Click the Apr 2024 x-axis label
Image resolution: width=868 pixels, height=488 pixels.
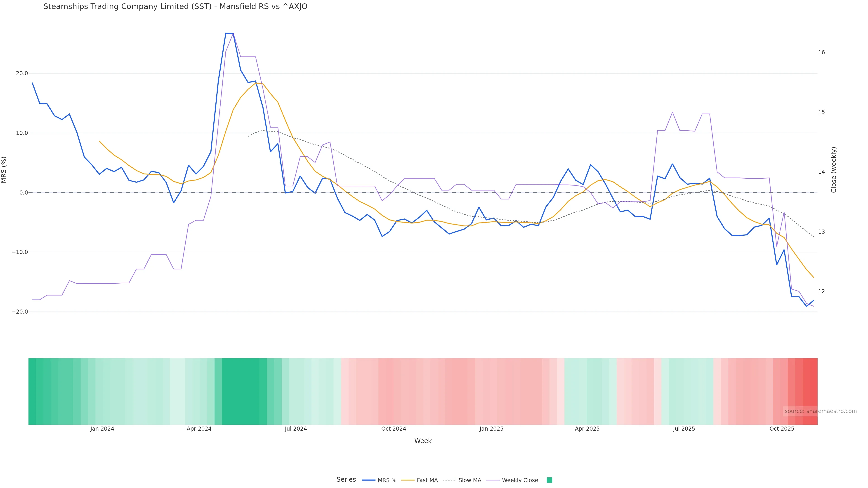pos(199,429)
